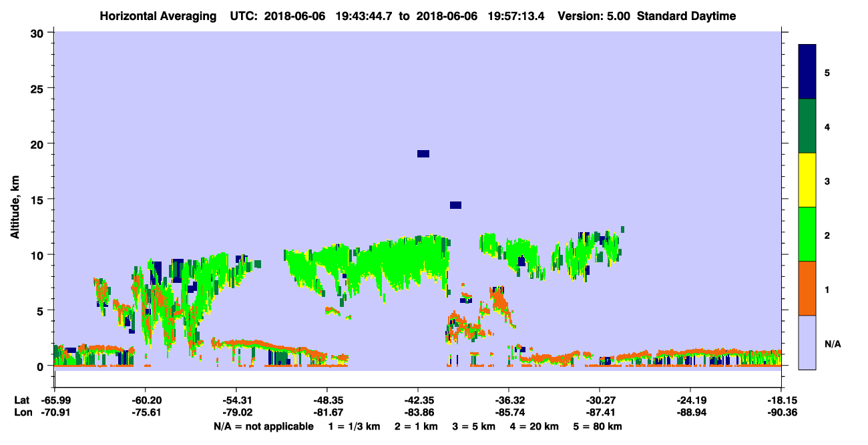This screenshot has height=445, width=868.
Task: Click the dark green colorbar segment labeled 4
Action: [807, 126]
